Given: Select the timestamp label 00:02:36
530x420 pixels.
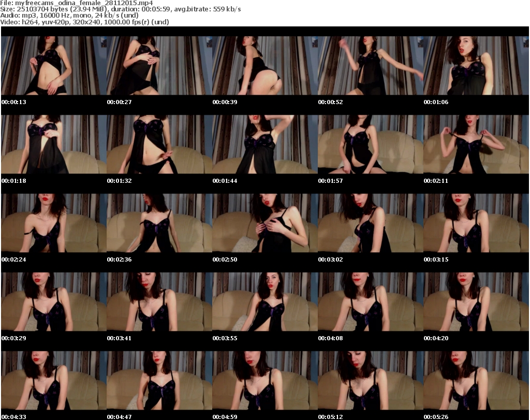Looking at the screenshot, I should pos(120,259).
